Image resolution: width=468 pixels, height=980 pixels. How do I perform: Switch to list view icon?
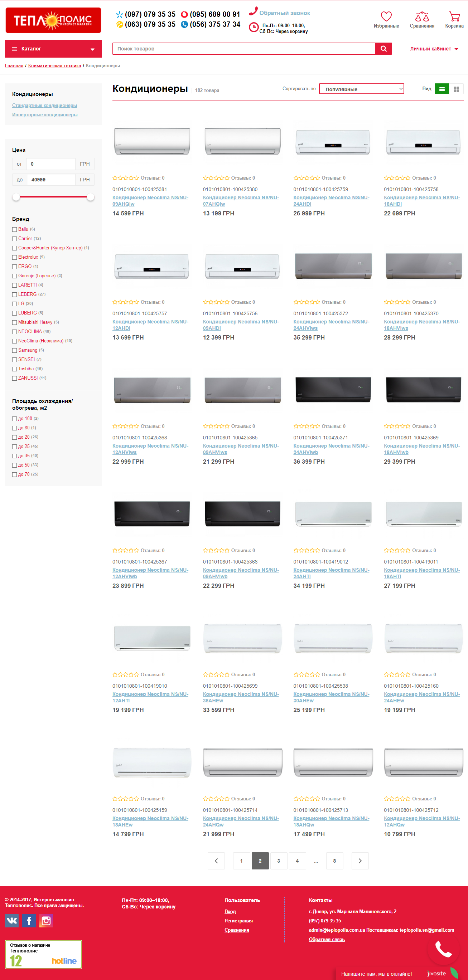click(x=442, y=89)
